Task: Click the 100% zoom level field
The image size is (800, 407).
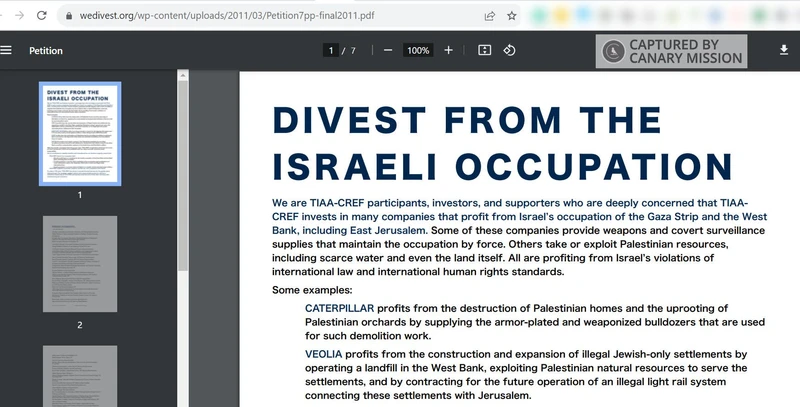Action: click(418, 50)
